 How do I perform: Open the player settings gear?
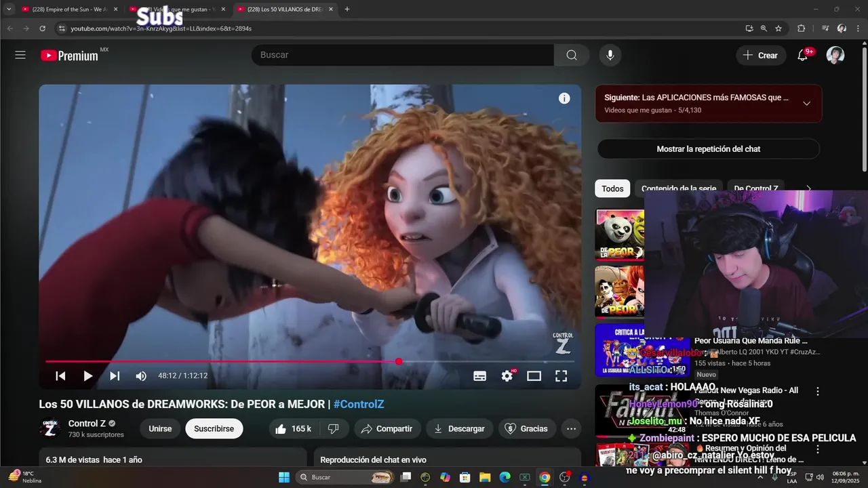[x=507, y=375]
